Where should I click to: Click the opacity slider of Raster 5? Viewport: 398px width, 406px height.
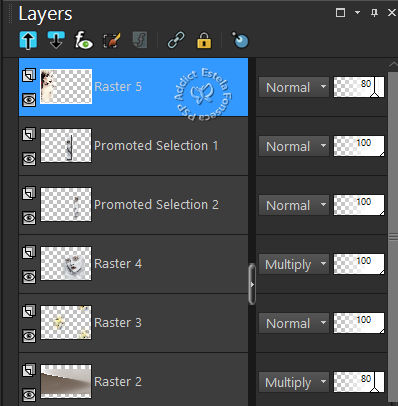pos(359,87)
